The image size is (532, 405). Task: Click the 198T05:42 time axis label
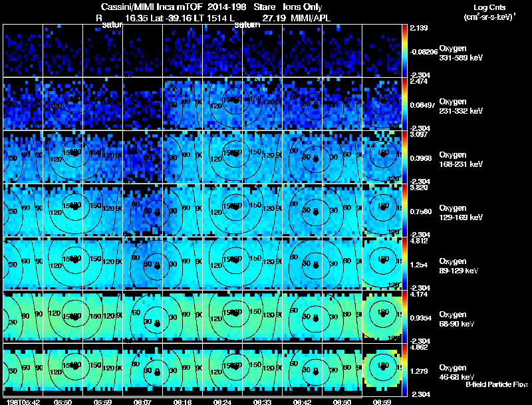pyautogui.click(x=23, y=402)
